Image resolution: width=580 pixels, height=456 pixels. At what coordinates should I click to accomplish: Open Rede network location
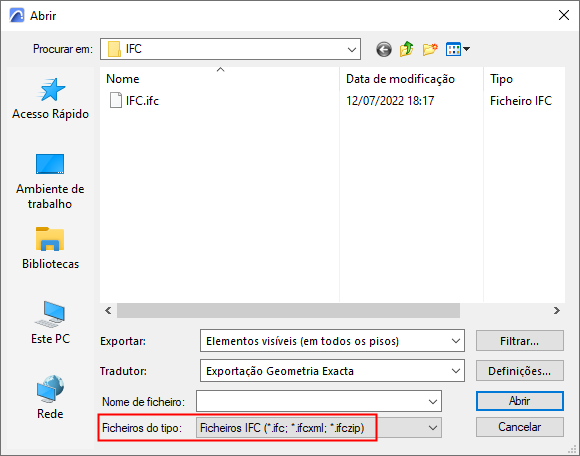coord(50,398)
